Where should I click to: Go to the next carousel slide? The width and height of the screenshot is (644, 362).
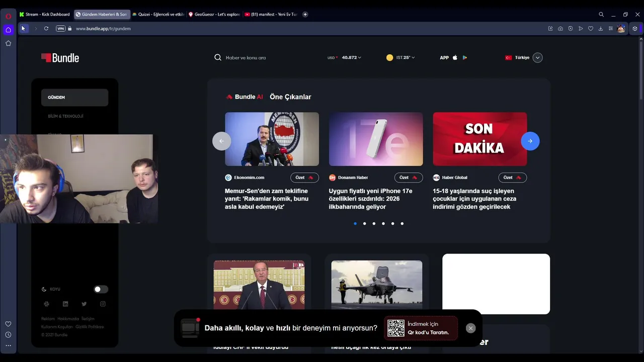click(x=530, y=141)
